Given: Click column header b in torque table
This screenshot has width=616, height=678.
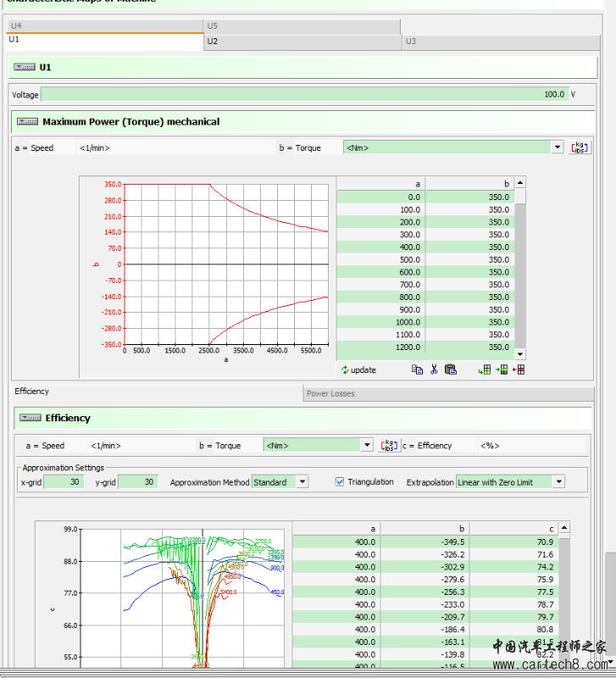Looking at the screenshot, I should pyautogui.click(x=470, y=184).
